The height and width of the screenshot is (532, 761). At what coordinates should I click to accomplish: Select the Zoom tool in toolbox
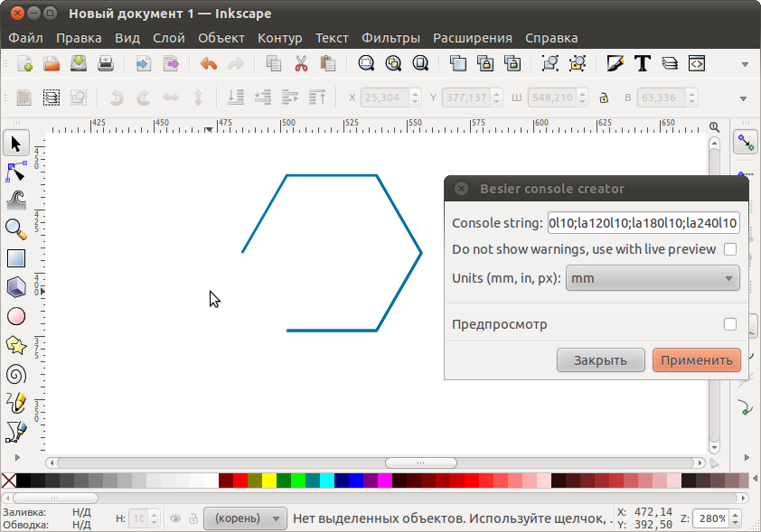coord(16,229)
